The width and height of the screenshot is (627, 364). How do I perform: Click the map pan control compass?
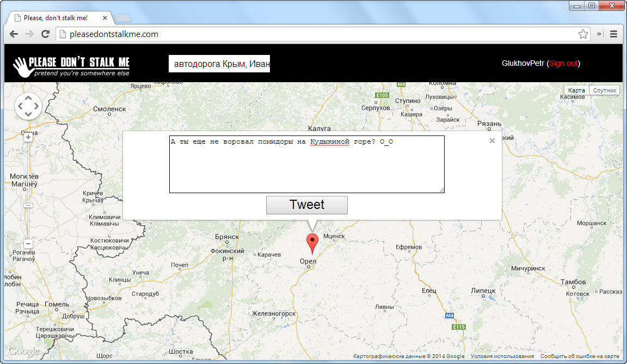[28, 107]
